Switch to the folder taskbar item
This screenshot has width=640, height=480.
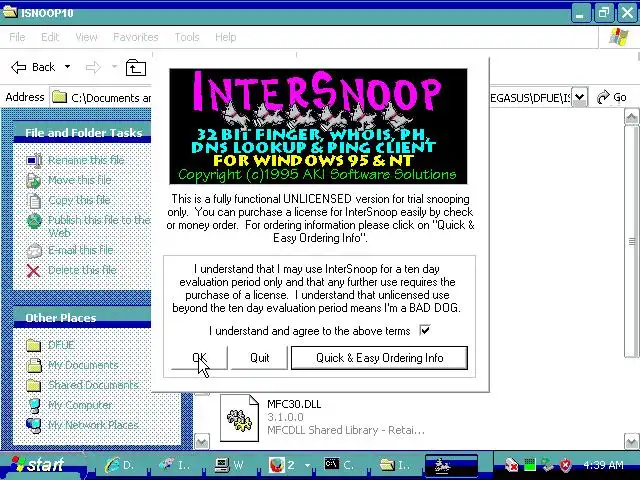pos(396,465)
